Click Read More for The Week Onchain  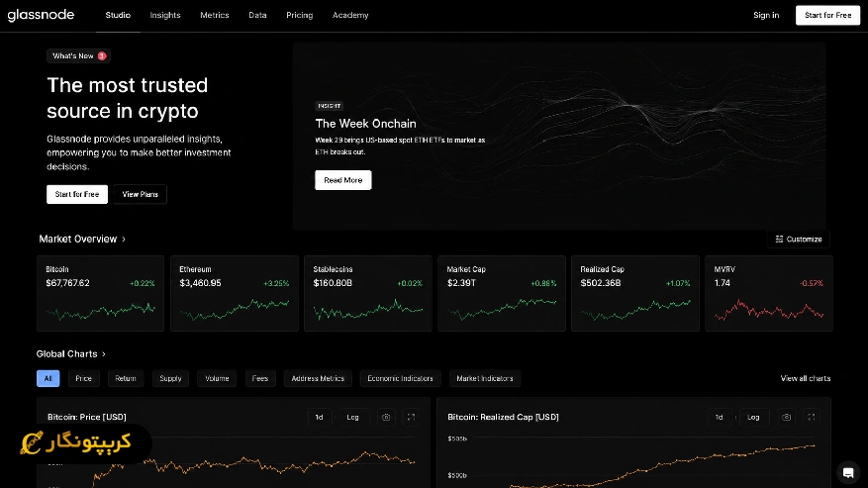[x=343, y=180]
